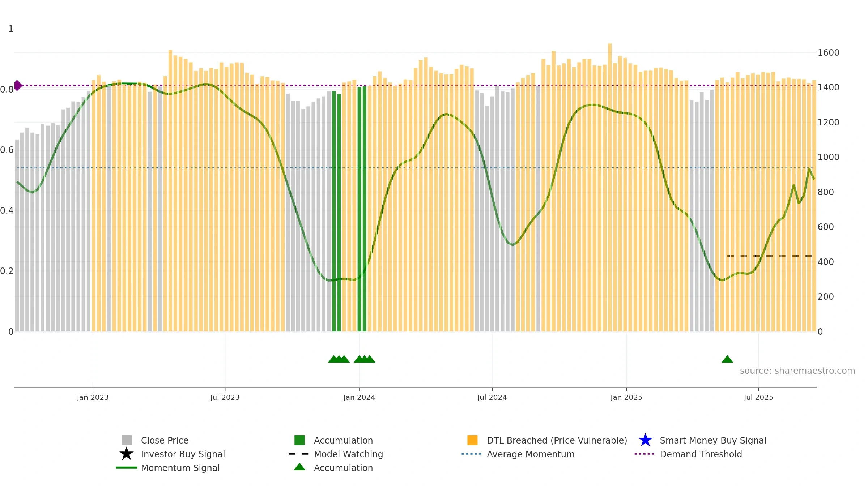The width and height of the screenshot is (868, 488).
Task: Click the 1600 price axis tick label
Action: pyautogui.click(x=829, y=53)
